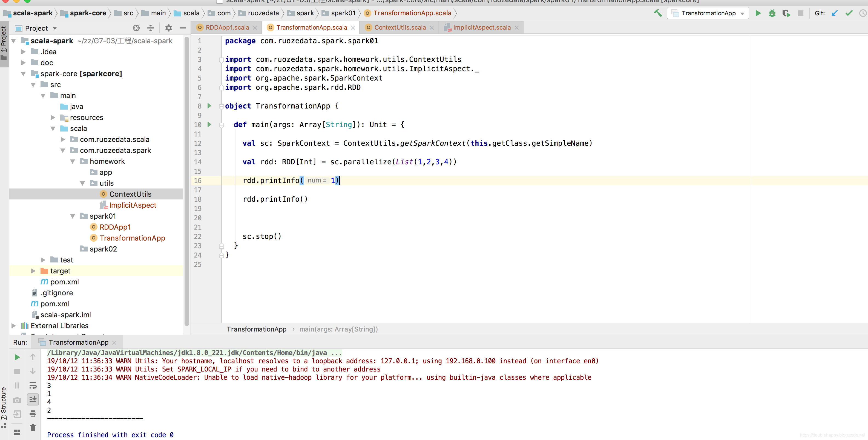Open Project panel settings gear
Viewport: 868px width, 440px height.
pos(168,28)
